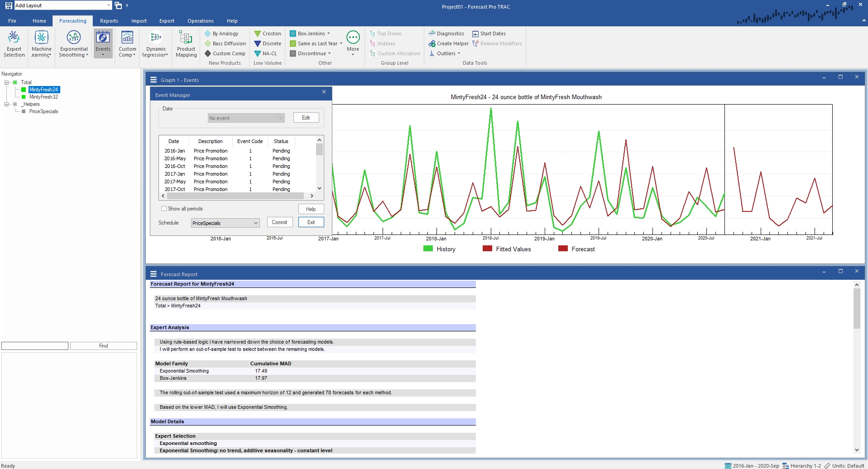868x469 pixels.
Task: Click Units: Default status bar item
Action: coord(844,465)
